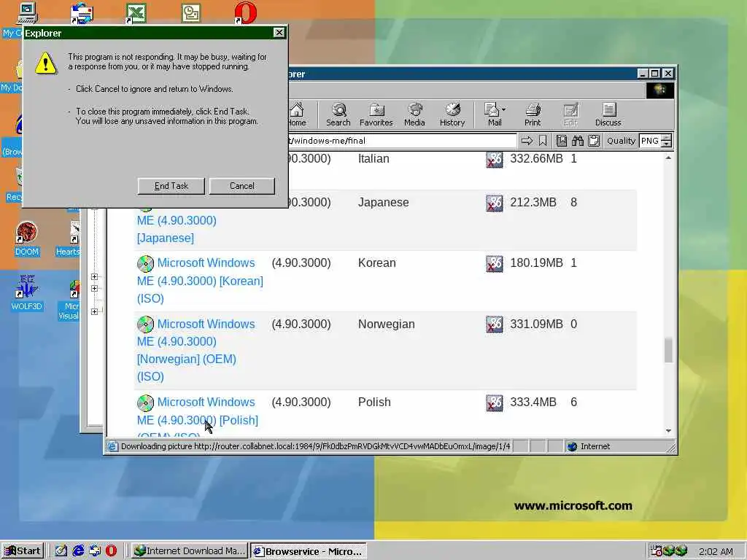Switch to Internet Download Manager taskbar button
The height and width of the screenshot is (560, 747).
[x=189, y=551]
